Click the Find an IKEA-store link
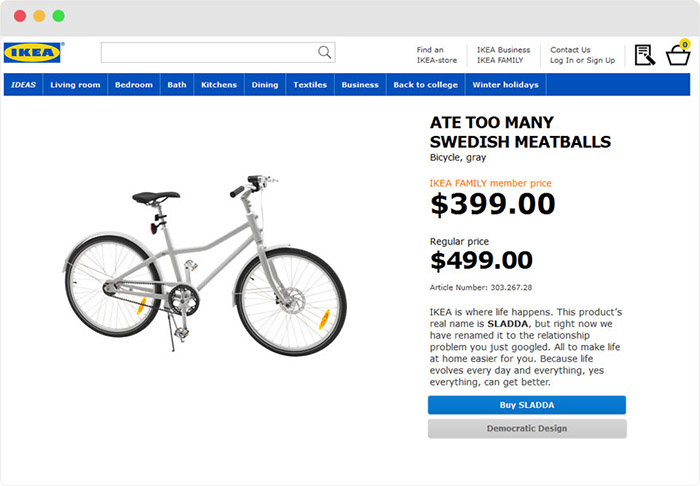 [x=437, y=55]
